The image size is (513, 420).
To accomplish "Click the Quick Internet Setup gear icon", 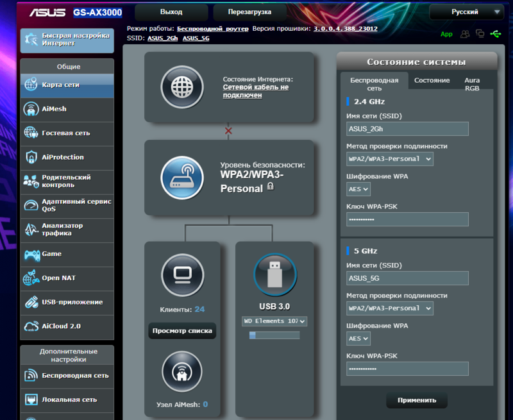I will tap(31, 40).
